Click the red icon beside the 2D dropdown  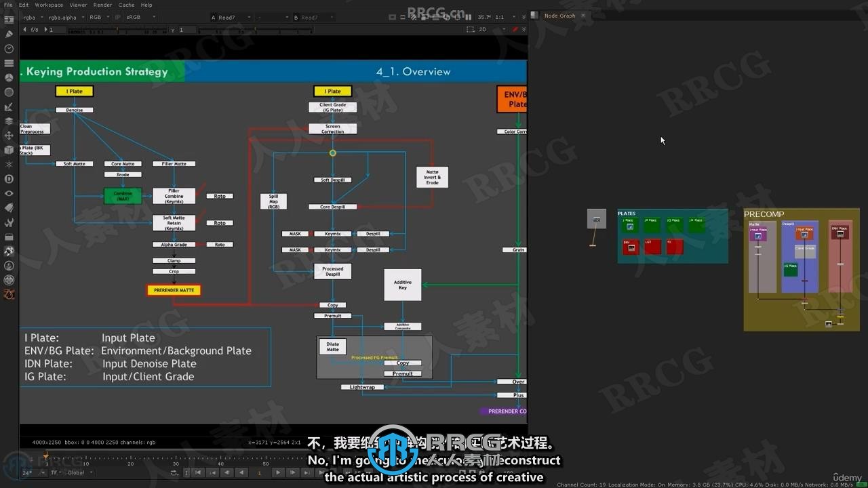click(515, 30)
